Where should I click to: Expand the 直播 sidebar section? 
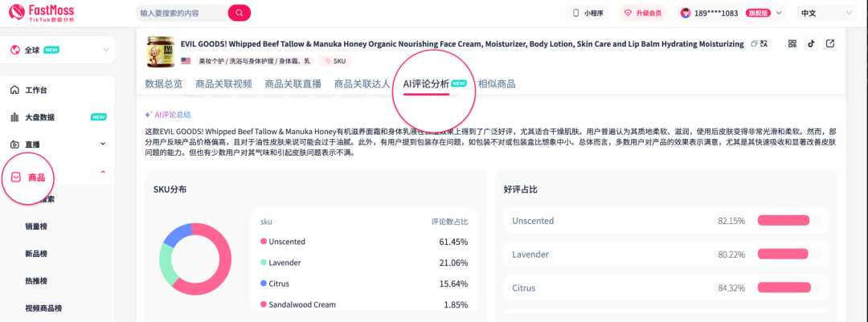coord(103,145)
